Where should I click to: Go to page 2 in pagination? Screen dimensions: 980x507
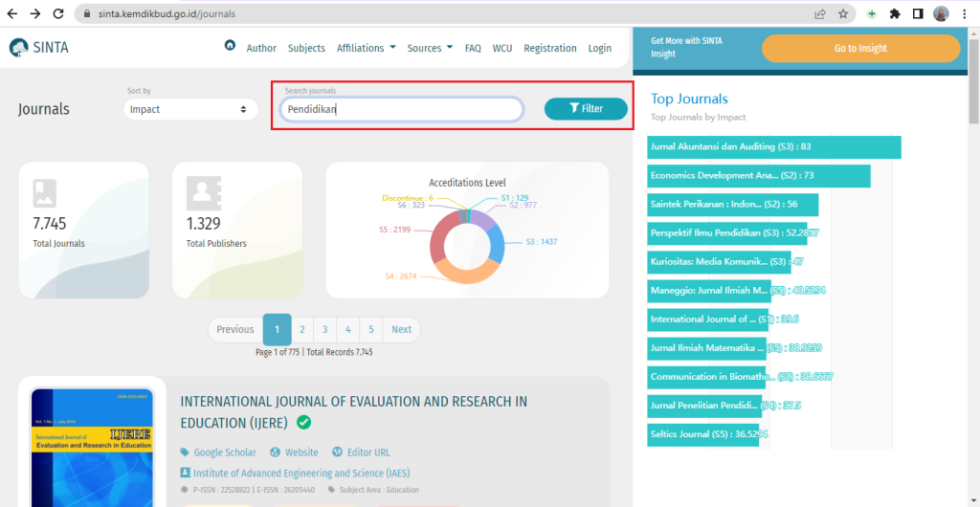coord(301,330)
